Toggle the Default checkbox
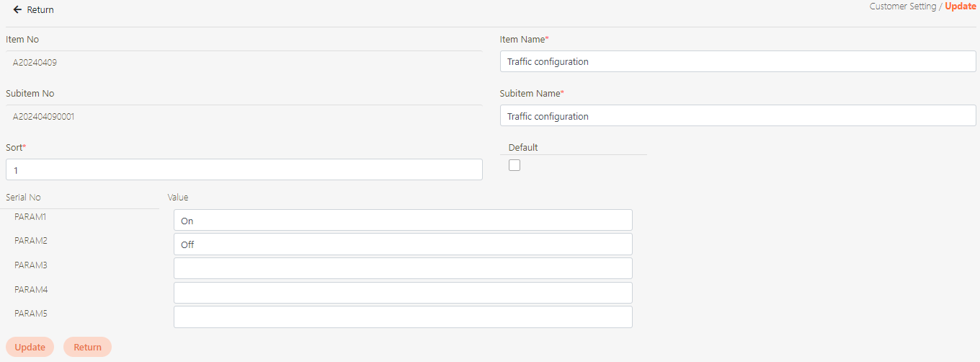The width and height of the screenshot is (980, 362). 514,165
